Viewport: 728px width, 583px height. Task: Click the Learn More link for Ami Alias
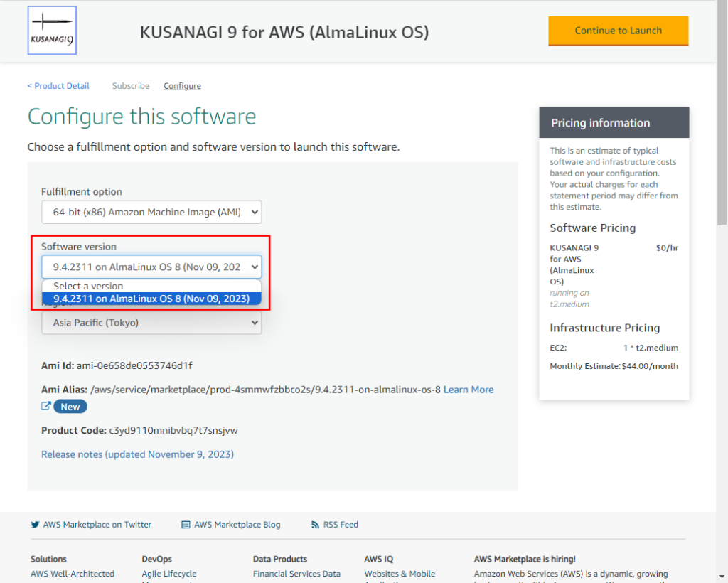pyautogui.click(x=469, y=390)
